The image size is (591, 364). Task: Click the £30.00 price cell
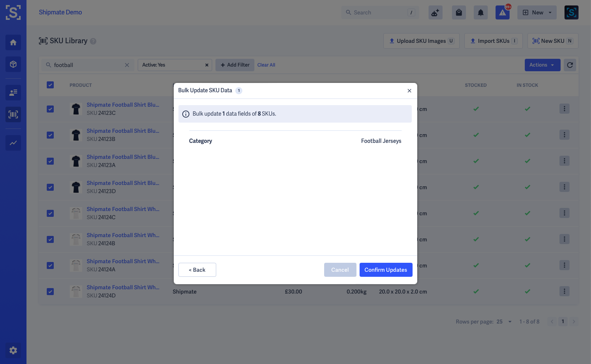click(293, 292)
